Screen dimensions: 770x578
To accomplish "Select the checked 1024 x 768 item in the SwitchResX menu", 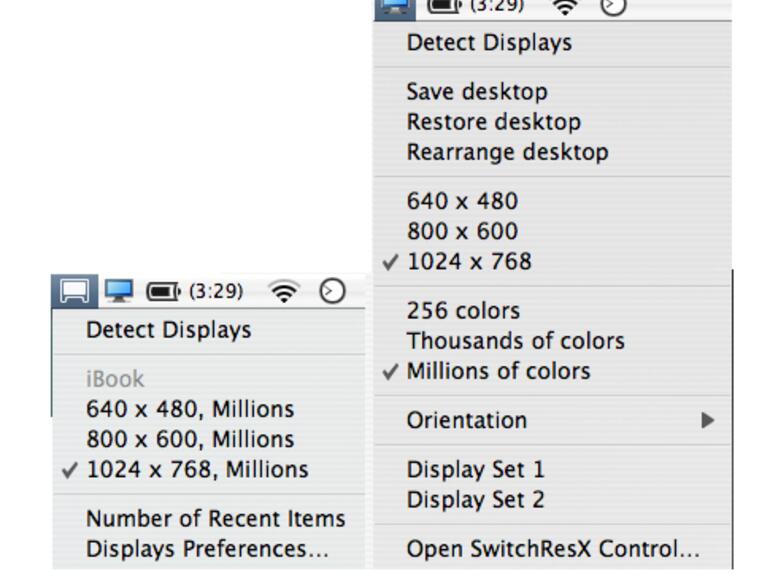I will click(x=469, y=261).
